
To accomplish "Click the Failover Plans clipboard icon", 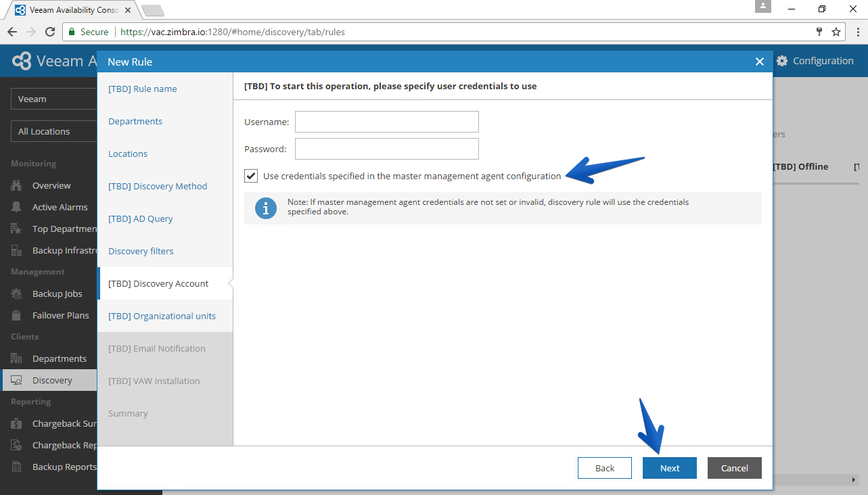I will pos(17,316).
